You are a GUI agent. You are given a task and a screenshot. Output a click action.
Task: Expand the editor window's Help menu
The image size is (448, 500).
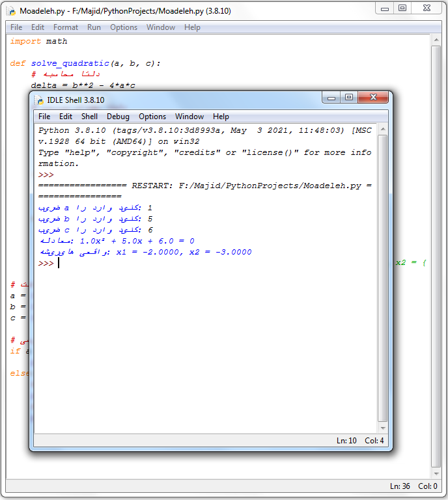click(192, 27)
